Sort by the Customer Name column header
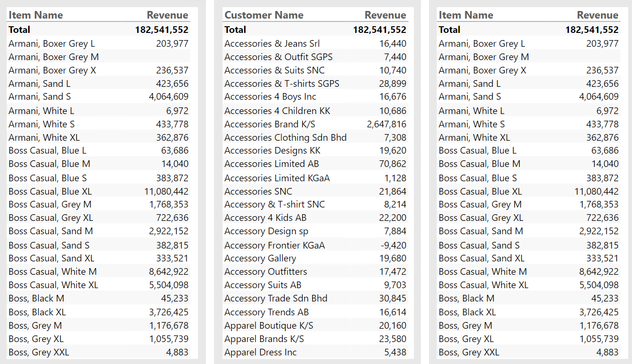 coord(264,15)
